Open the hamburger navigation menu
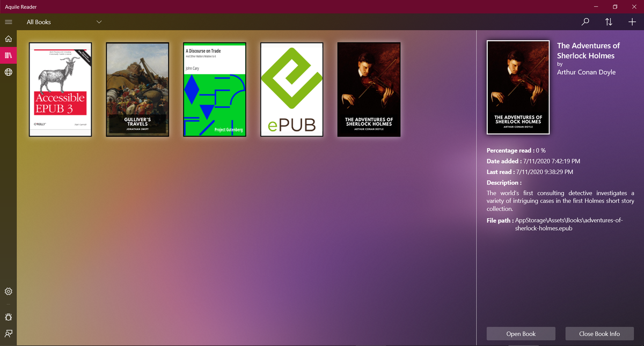The width and height of the screenshot is (644, 346). click(x=8, y=22)
